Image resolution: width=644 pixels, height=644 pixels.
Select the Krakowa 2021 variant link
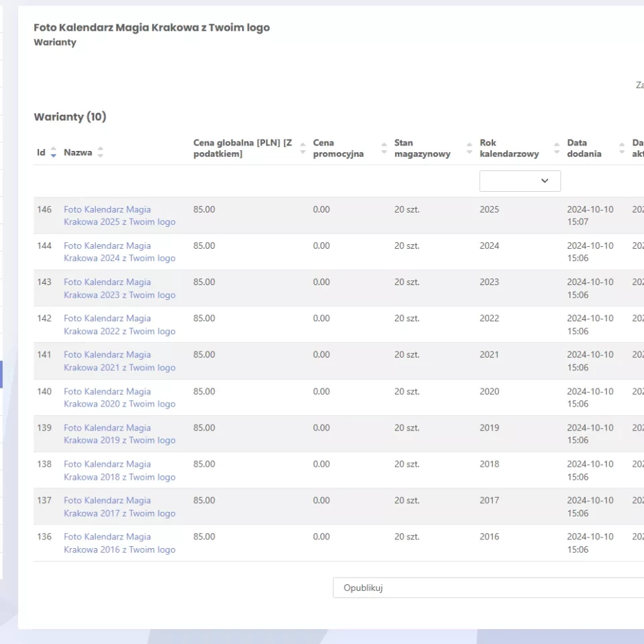(119, 361)
